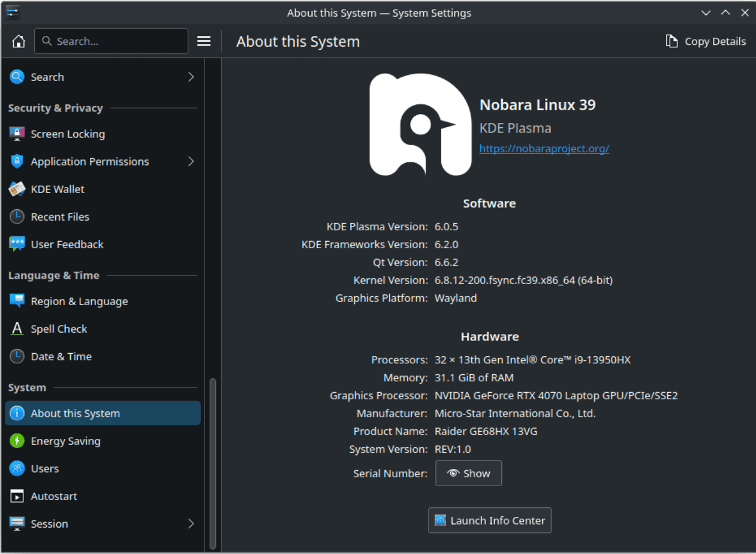
Task: Select the Autostart icon
Action: (17, 496)
